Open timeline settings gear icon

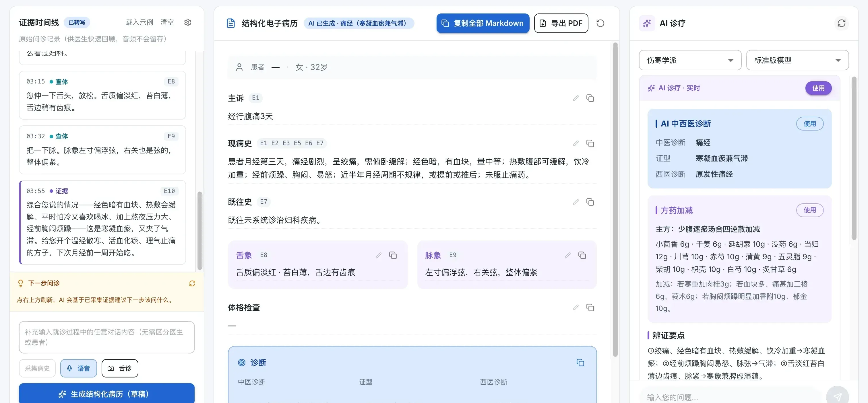188,22
